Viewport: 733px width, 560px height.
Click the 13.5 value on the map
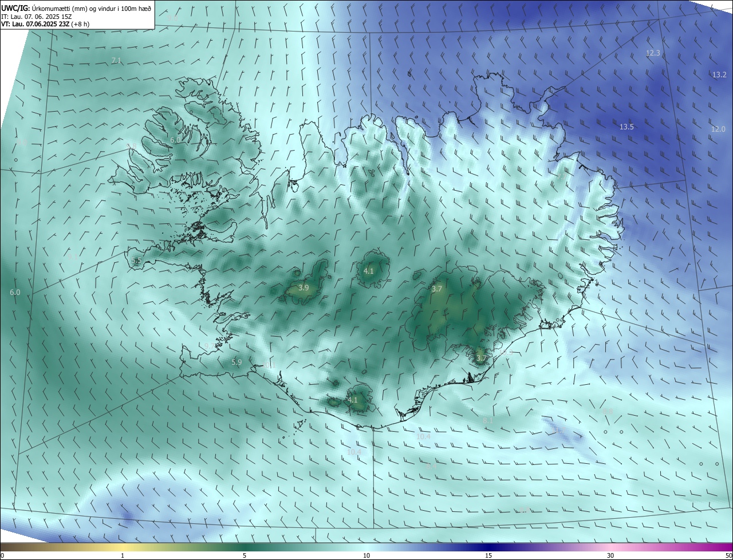point(627,127)
